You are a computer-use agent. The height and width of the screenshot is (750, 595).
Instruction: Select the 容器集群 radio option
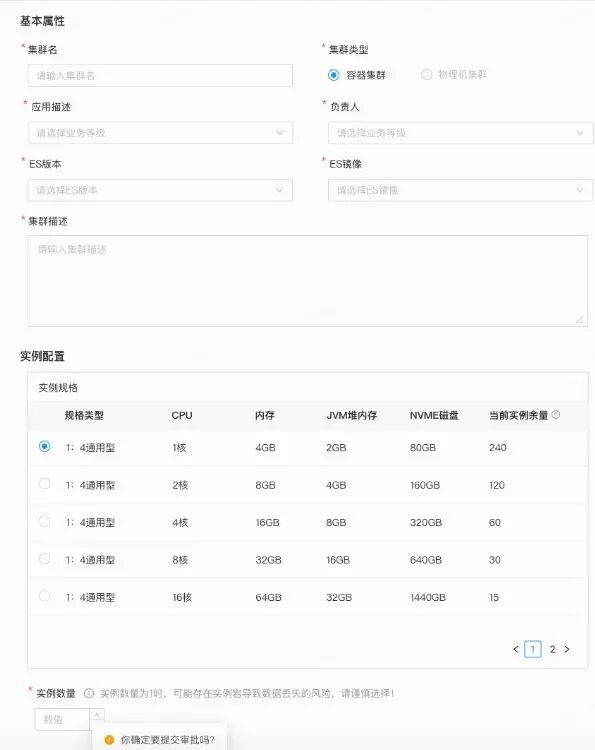pyautogui.click(x=333, y=75)
